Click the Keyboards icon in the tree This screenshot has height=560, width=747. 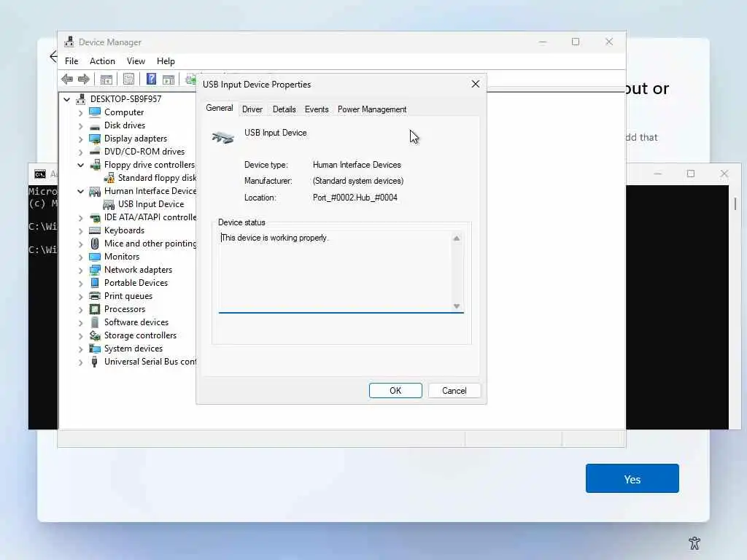coord(95,230)
